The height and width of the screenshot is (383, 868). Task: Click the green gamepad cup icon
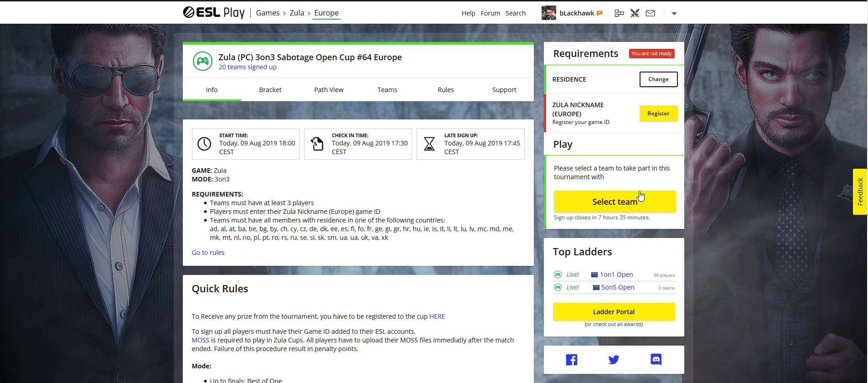202,61
